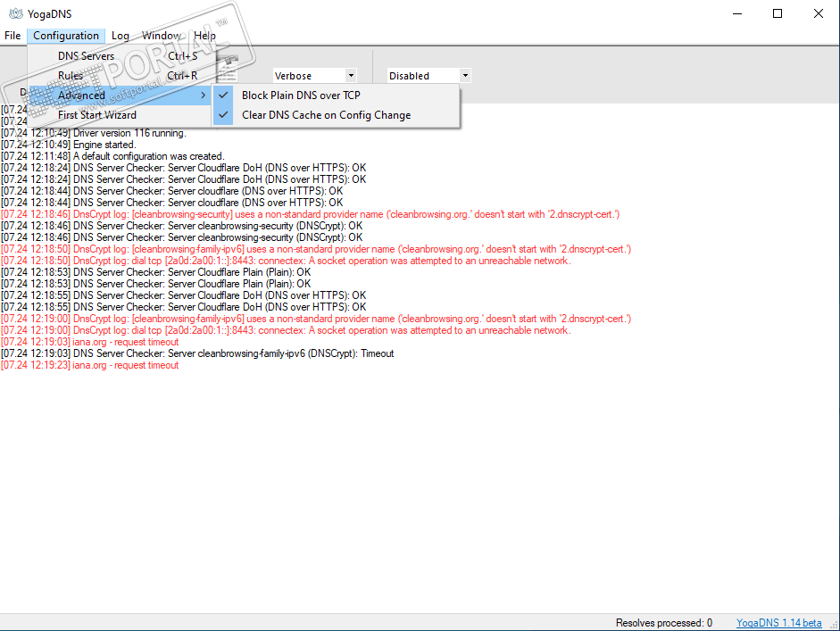Minimize the YogaDNS window
Image resolution: width=840 pixels, height=631 pixels.
[737, 13]
